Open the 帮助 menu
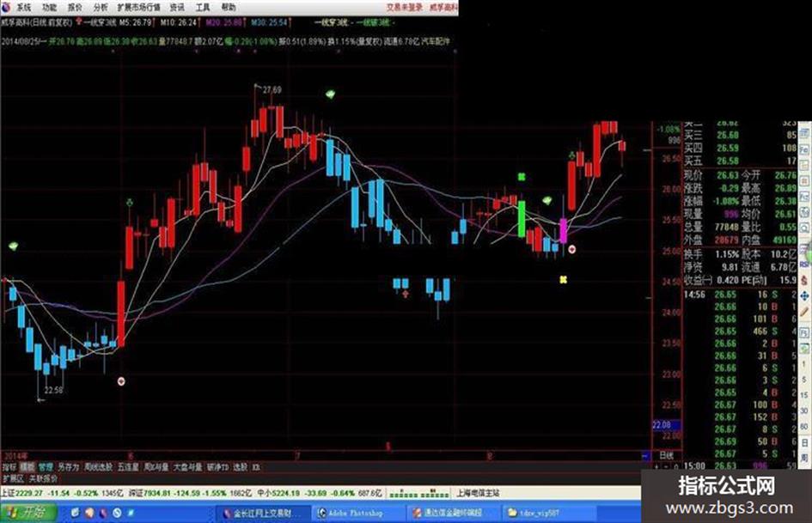This screenshot has width=812, height=523. (x=229, y=7)
